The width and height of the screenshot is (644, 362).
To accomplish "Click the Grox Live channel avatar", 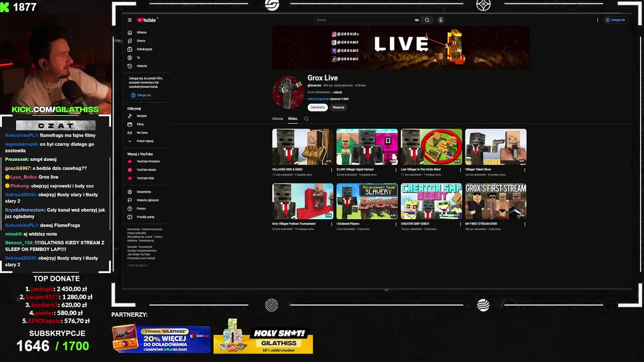I will (x=288, y=93).
